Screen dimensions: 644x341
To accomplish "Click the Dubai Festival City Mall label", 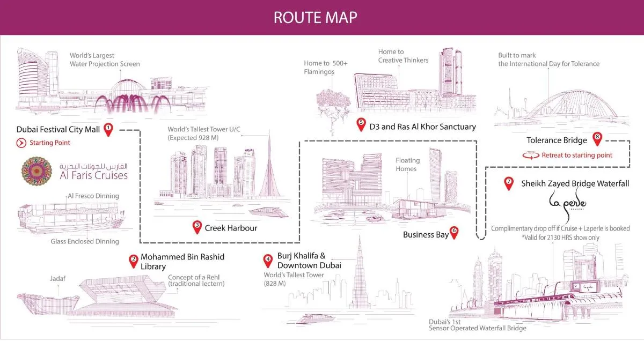I will point(58,129).
